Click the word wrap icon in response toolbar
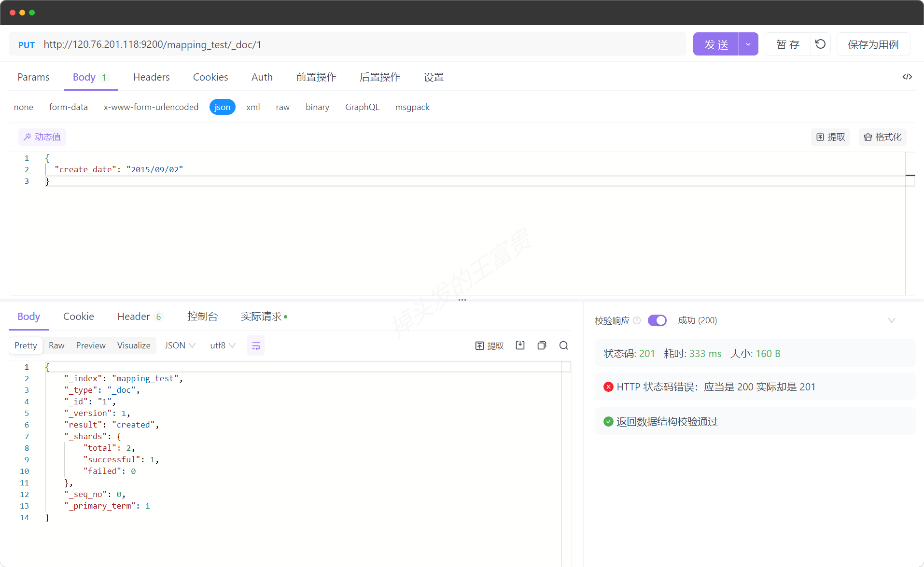Image resolution: width=924 pixels, height=567 pixels. click(256, 346)
